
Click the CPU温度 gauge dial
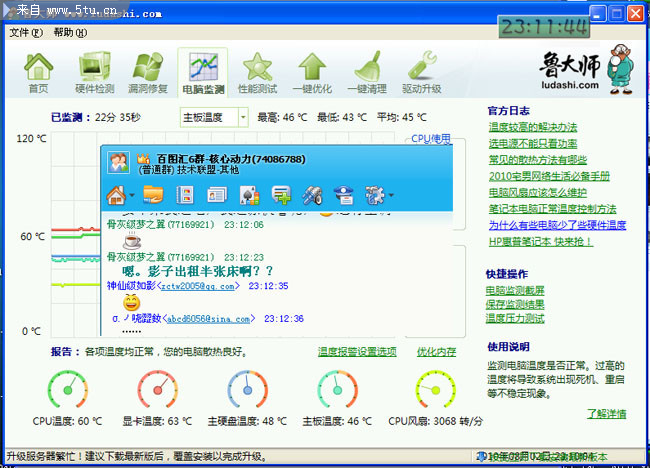coord(68,390)
